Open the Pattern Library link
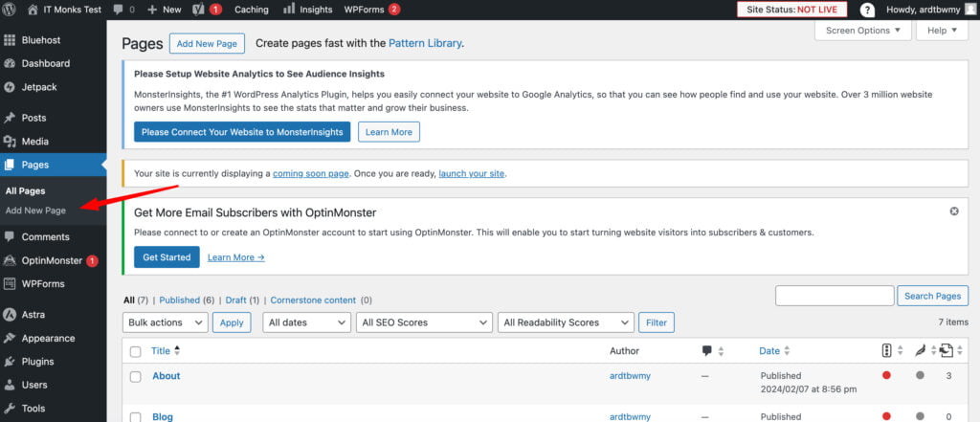 point(424,43)
